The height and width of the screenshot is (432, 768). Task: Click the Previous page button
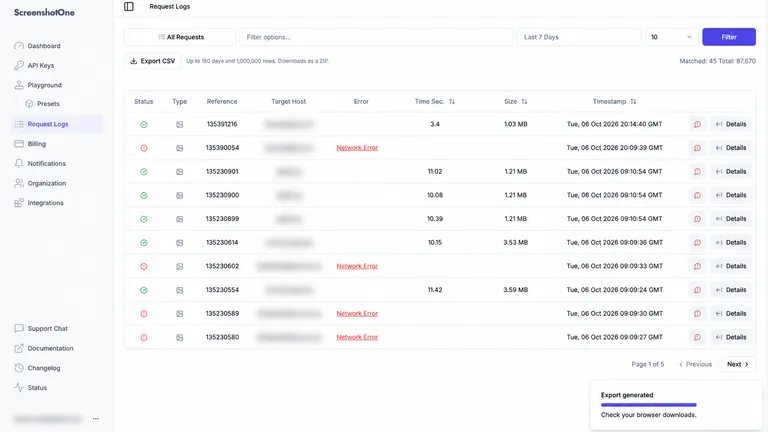point(695,364)
